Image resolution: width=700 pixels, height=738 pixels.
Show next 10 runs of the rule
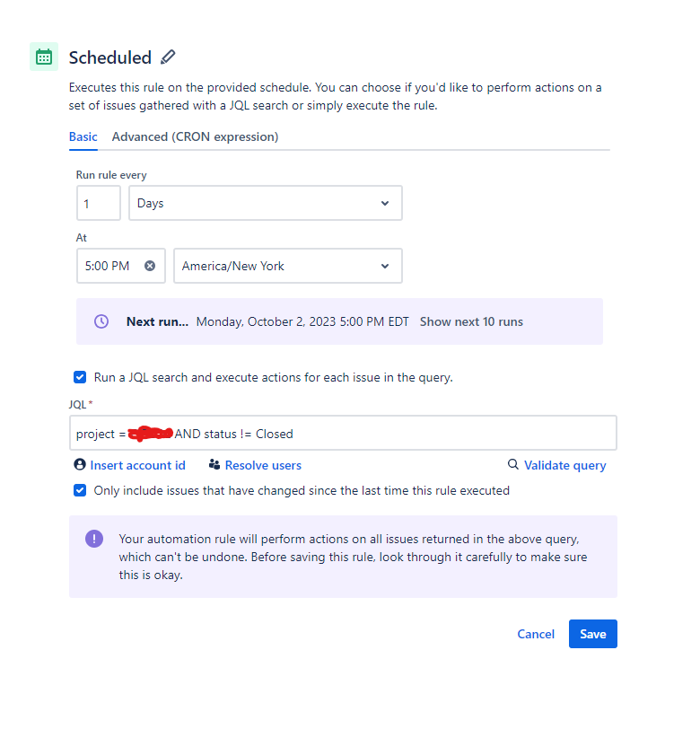471,321
